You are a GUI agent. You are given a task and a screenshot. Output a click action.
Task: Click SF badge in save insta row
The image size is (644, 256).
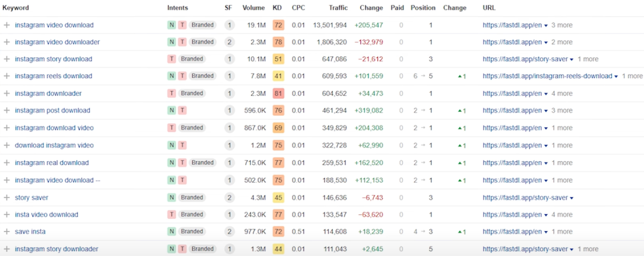coord(230,232)
